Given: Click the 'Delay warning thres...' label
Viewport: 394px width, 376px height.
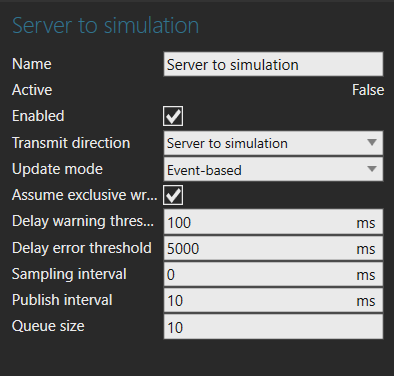Looking at the screenshot, I should tap(83, 221).
